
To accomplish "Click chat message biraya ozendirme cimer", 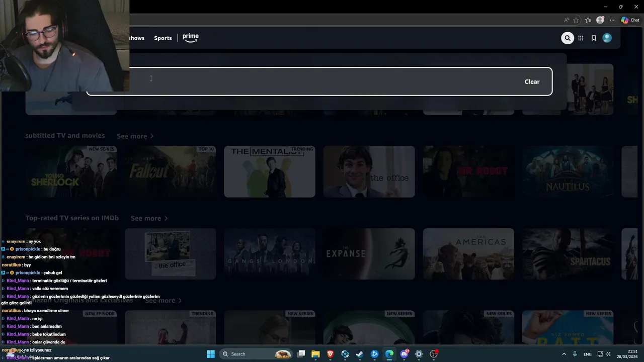I will [x=47, y=311].
